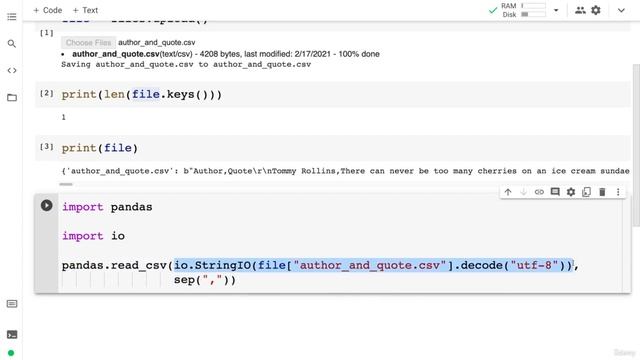Open the command palette icon in sidebar
Screen dimensions: 640x360
pos(12,304)
